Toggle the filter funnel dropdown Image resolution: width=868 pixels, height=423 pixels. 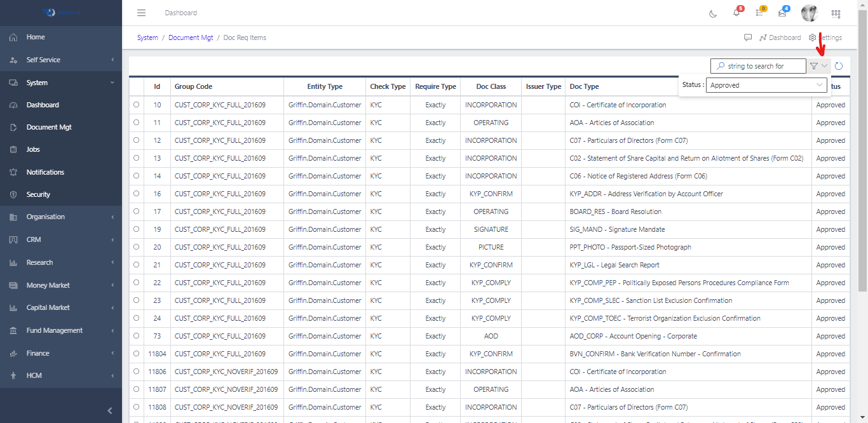click(818, 66)
